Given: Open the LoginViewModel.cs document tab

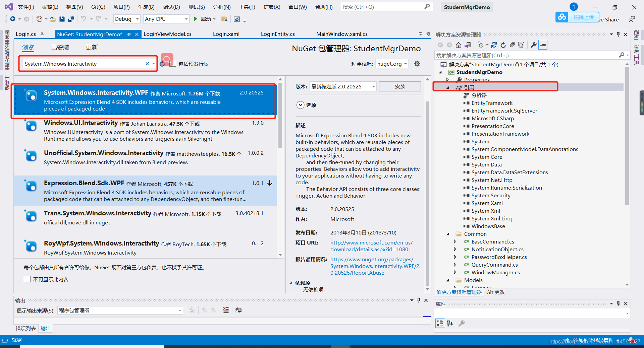Looking at the screenshot, I should (167, 34).
